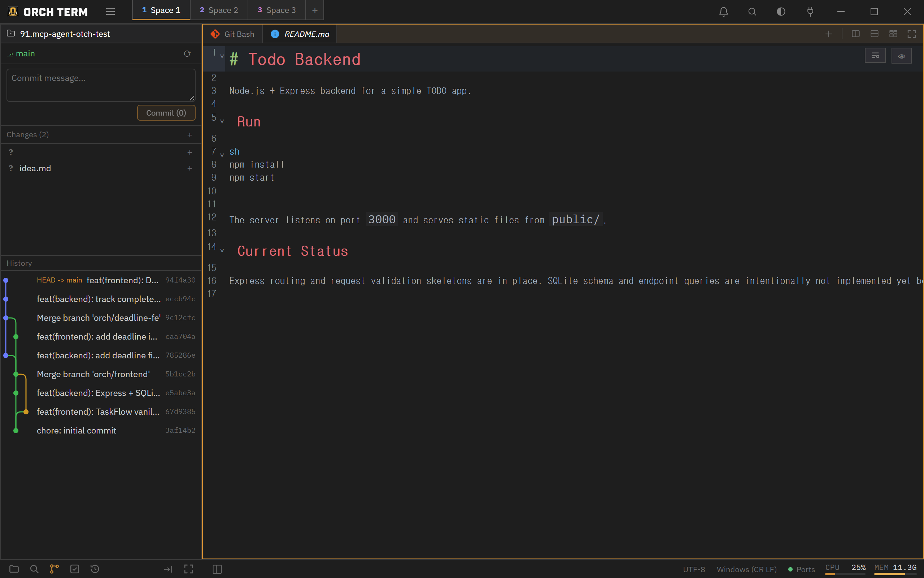Click Windows (CR LF) line ending selector

point(746,569)
